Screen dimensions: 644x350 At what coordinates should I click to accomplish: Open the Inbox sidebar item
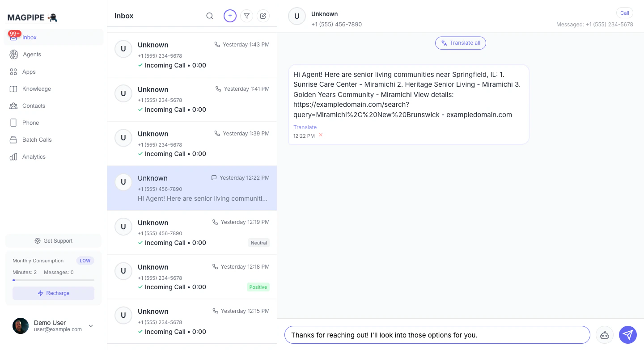[x=54, y=38]
